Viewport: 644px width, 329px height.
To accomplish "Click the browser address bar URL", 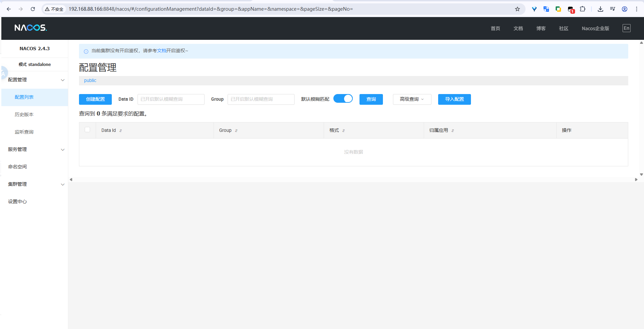I will click(x=211, y=9).
